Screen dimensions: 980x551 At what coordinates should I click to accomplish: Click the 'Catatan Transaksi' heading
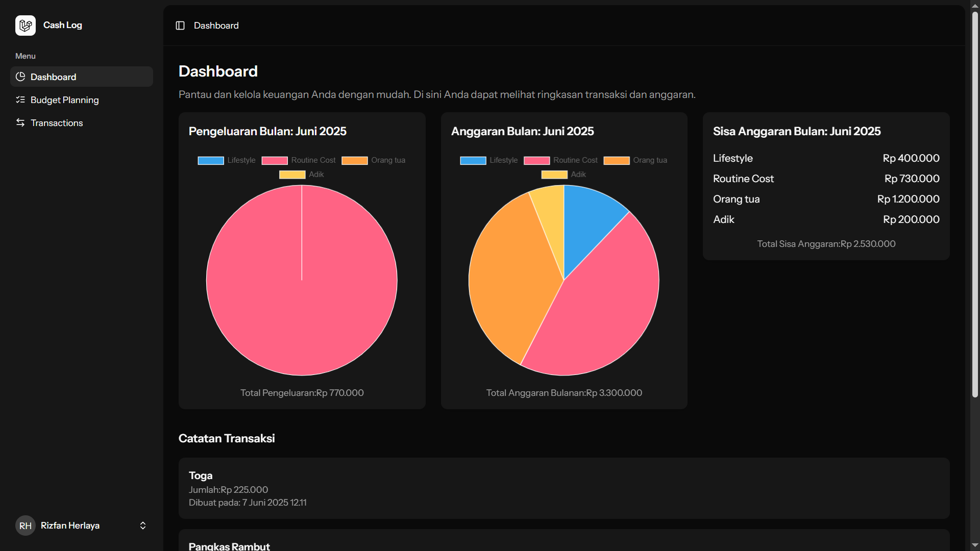click(227, 438)
